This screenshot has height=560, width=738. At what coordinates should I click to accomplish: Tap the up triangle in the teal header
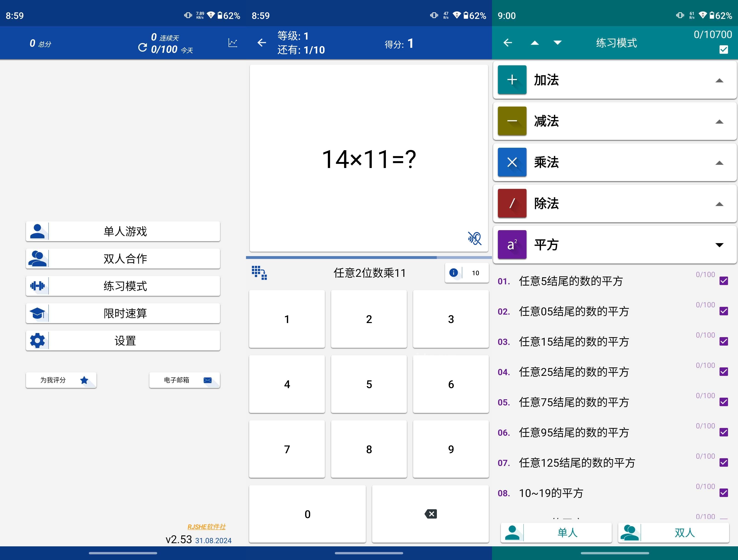[x=535, y=43]
